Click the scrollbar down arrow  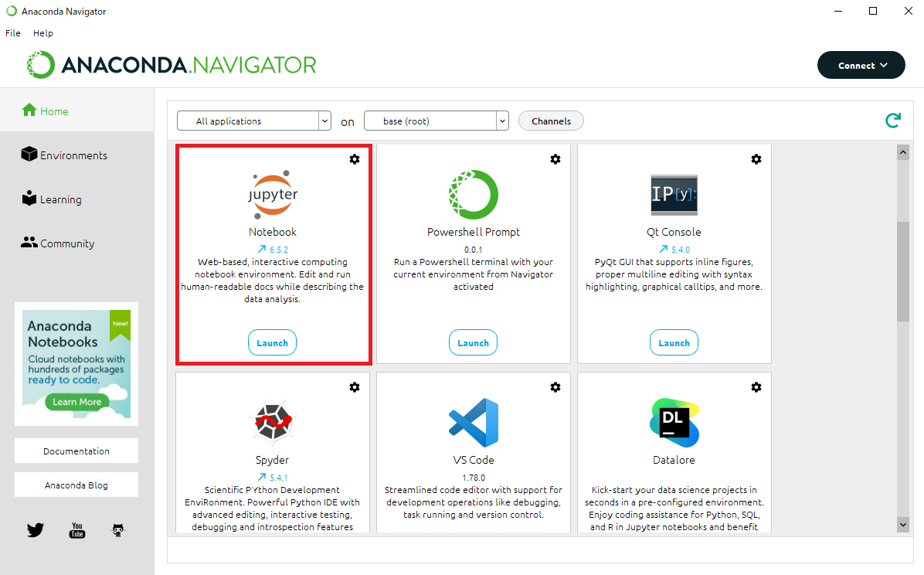tap(903, 524)
